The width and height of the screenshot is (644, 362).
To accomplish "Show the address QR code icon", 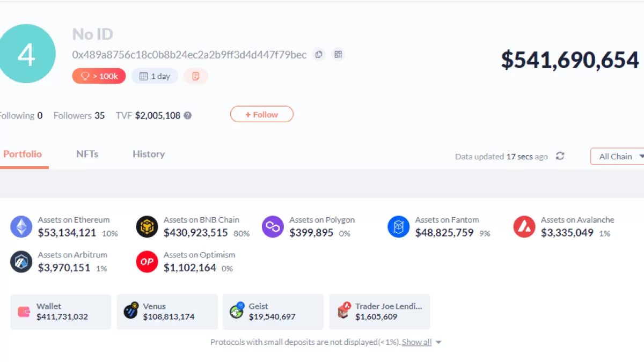I will 338,55.
